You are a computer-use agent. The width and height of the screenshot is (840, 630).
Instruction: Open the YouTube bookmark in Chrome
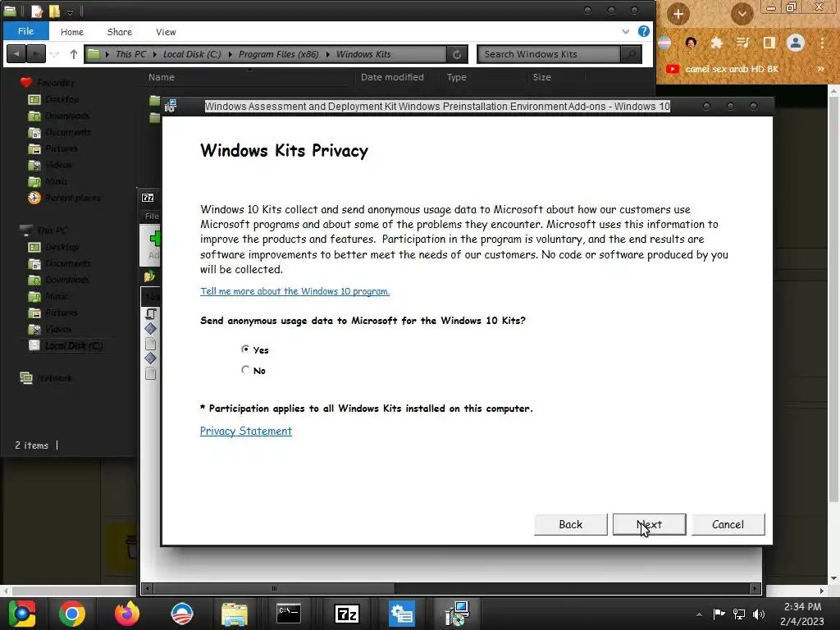pos(722,69)
